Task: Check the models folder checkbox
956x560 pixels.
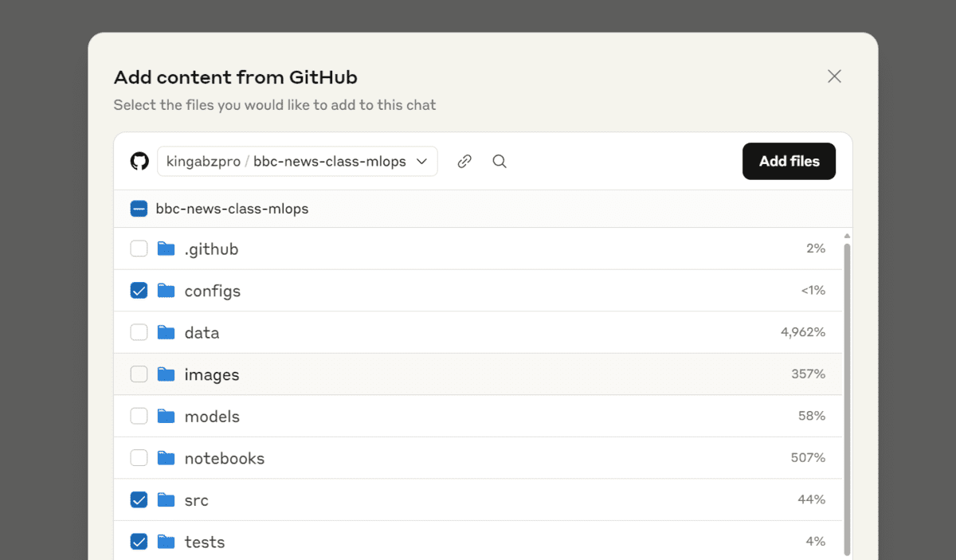Action: tap(139, 416)
